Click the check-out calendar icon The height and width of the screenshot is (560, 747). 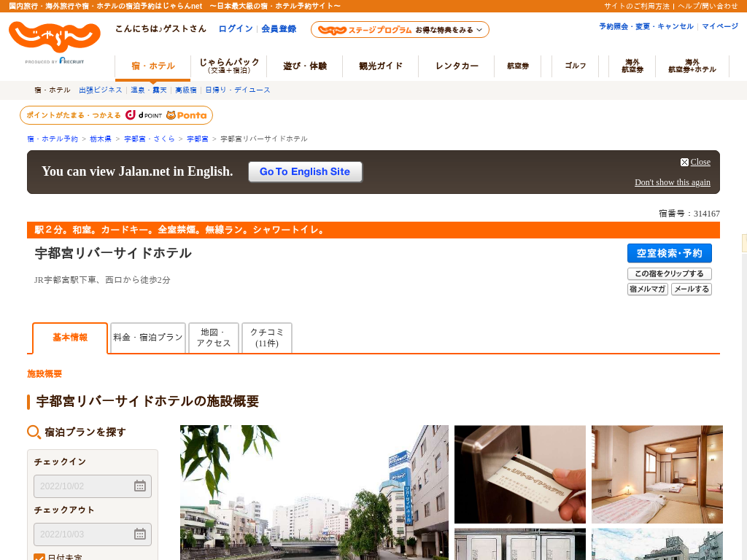point(139,534)
